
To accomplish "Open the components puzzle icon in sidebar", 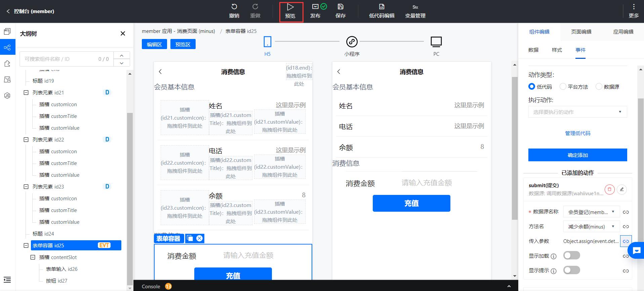I will [x=7, y=64].
